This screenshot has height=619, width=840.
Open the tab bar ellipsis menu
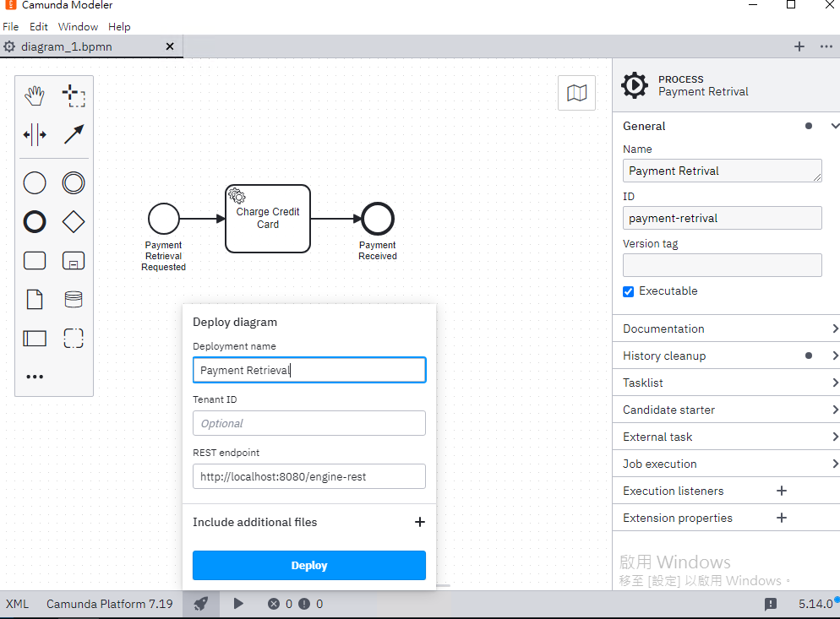pos(826,46)
